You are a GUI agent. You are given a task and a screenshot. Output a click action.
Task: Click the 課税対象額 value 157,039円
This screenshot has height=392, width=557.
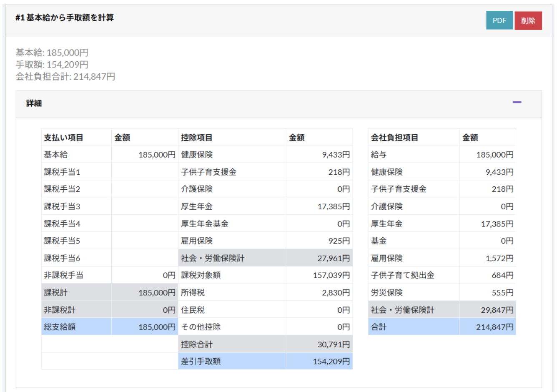331,275
